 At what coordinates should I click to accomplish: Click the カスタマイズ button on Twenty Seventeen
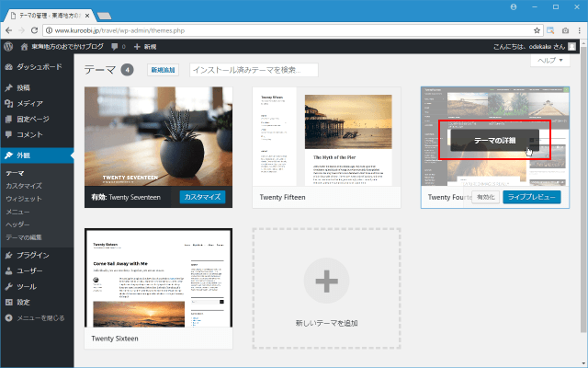203,197
